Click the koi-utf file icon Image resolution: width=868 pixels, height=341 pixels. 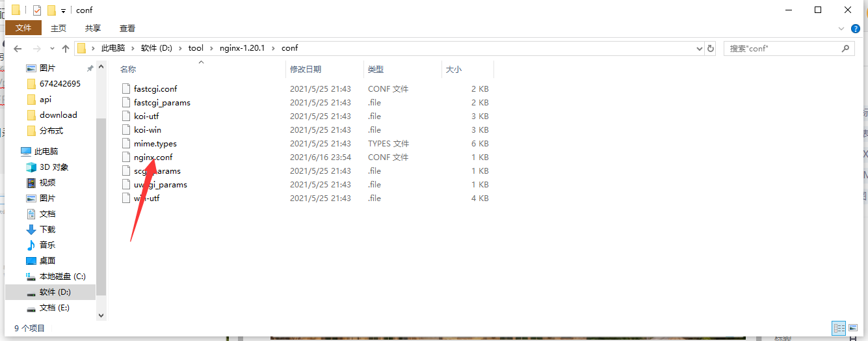[x=126, y=116]
